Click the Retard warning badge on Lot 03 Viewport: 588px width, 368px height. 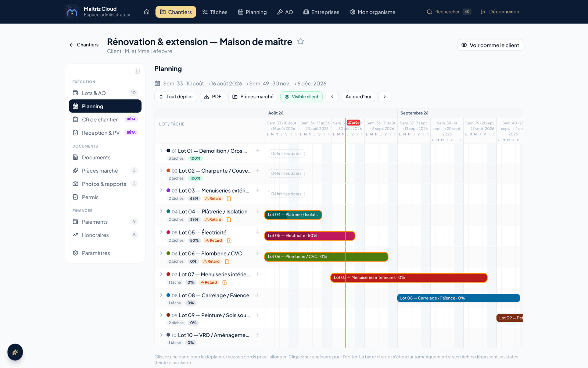pos(213,199)
